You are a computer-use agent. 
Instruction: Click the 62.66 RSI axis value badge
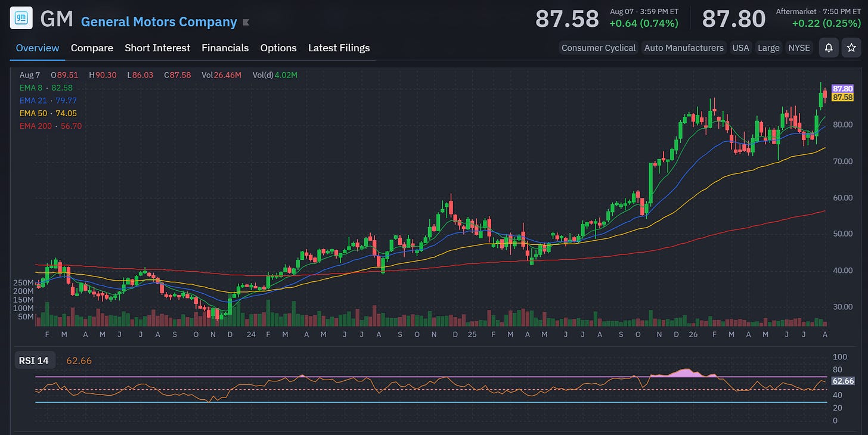click(843, 381)
